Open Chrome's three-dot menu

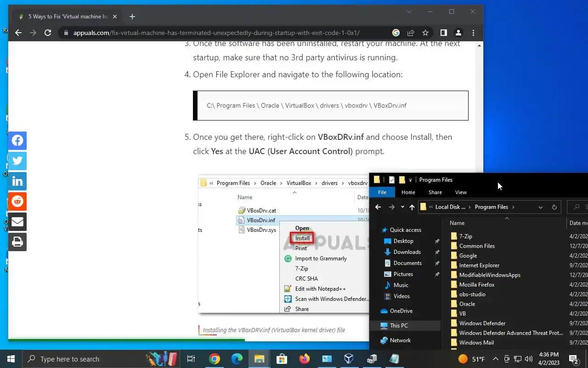point(473,33)
